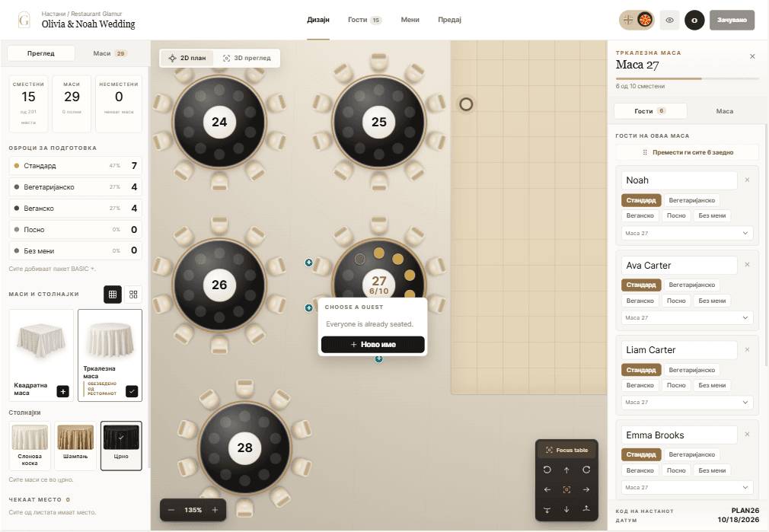Viewport: 769px width, 532px height.
Task: Switch the language to English with the UK flag
Action: [x=628, y=20]
